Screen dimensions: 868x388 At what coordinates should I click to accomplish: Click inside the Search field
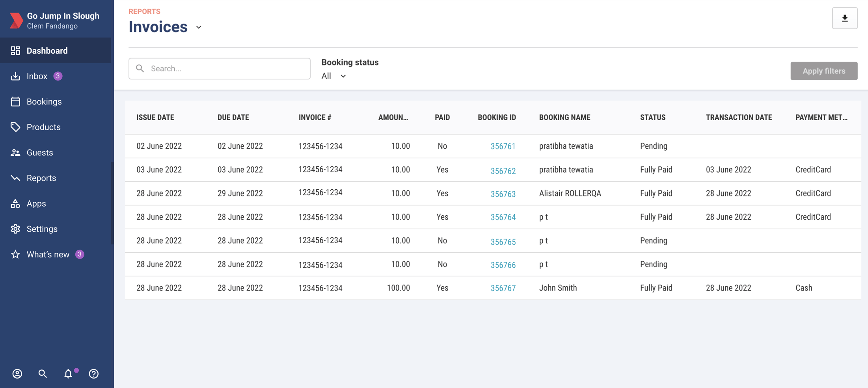point(219,68)
